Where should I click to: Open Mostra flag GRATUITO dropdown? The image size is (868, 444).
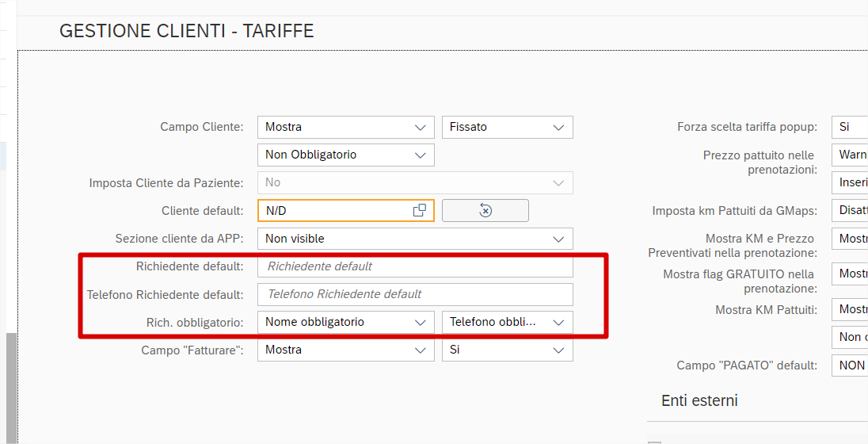coord(849,274)
